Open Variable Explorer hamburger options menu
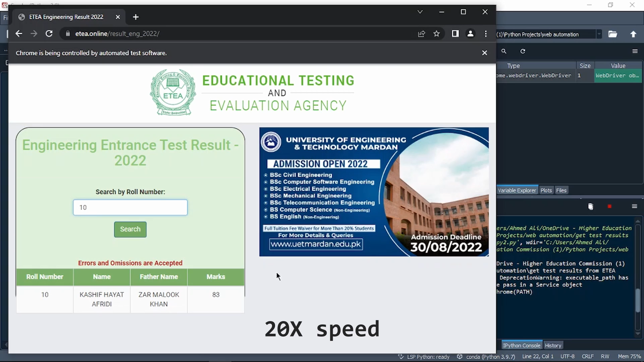Viewport: 644px width, 362px height. 635,51
